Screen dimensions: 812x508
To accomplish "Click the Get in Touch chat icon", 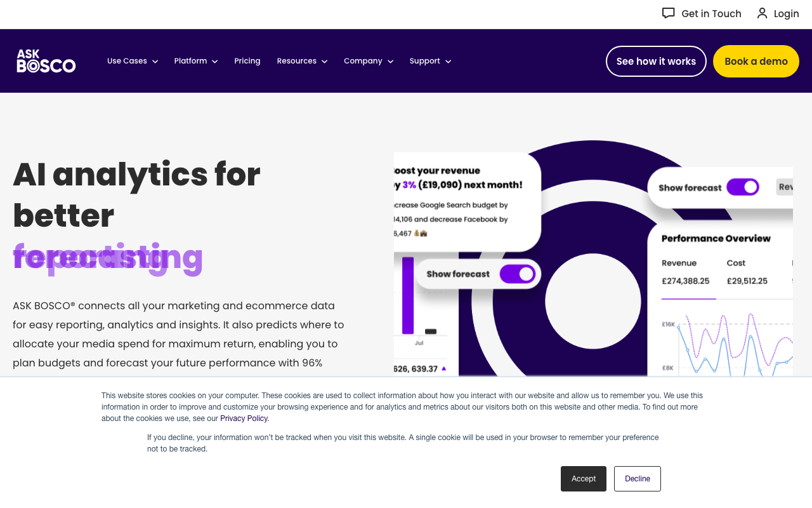I will coord(668,13).
